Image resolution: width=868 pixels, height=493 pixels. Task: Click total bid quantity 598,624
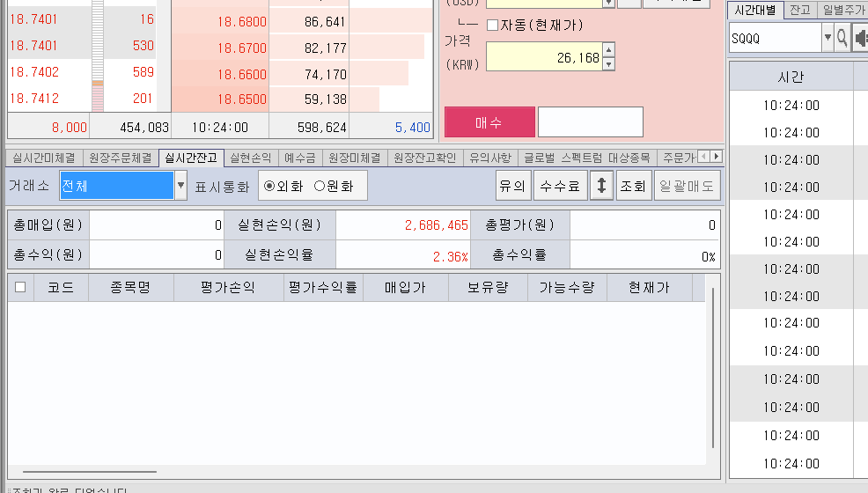321,128
